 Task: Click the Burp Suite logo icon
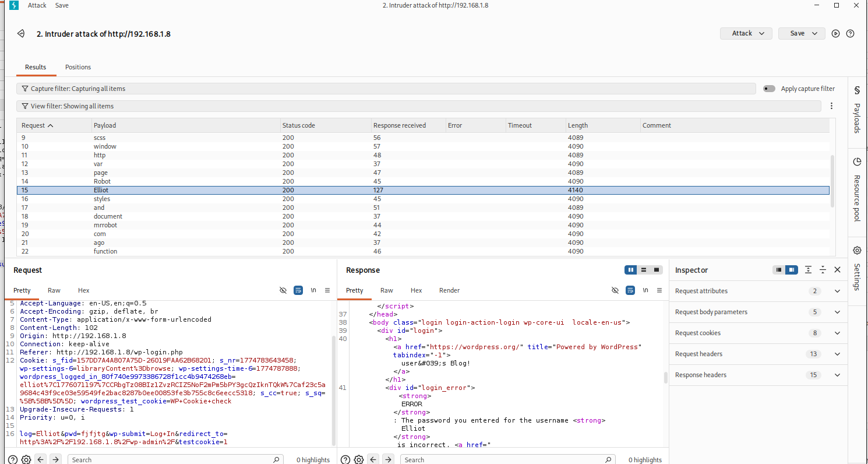click(x=13, y=5)
